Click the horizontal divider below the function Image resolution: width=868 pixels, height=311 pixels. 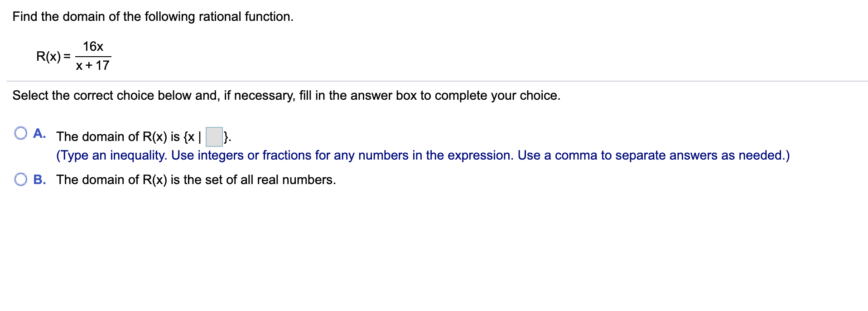tap(437, 81)
